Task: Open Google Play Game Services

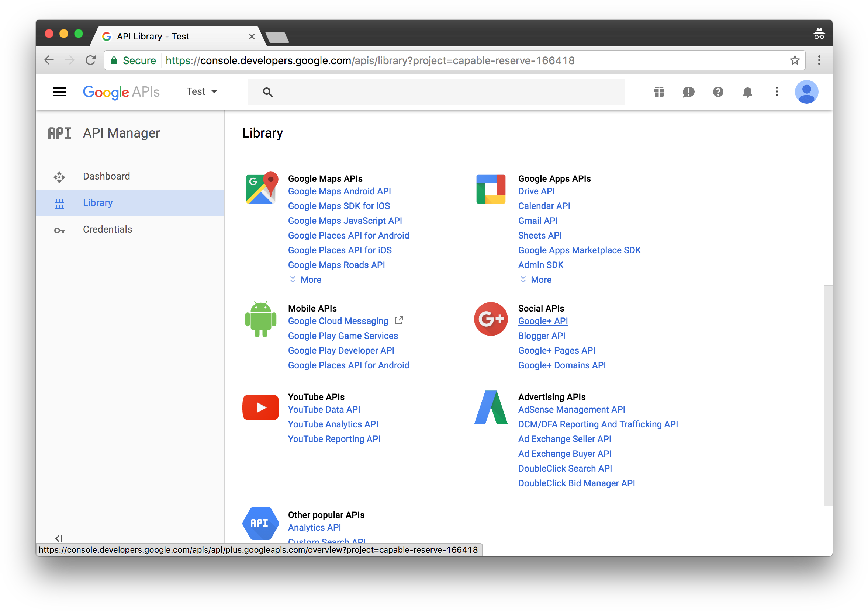Action: coord(343,336)
